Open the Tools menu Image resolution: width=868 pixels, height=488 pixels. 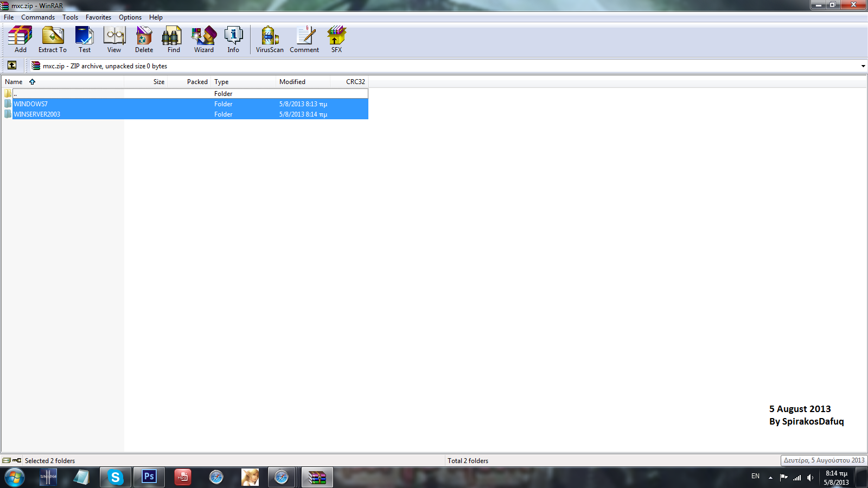(70, 17)
